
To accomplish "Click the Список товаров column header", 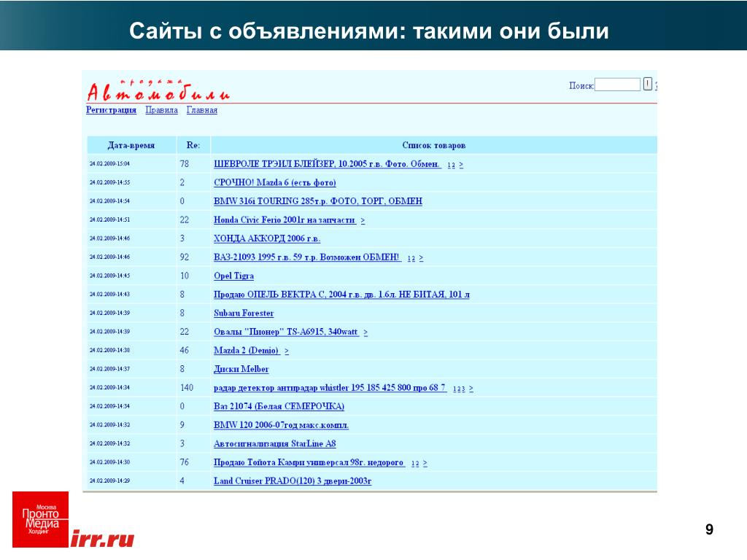I will point(433,145).
